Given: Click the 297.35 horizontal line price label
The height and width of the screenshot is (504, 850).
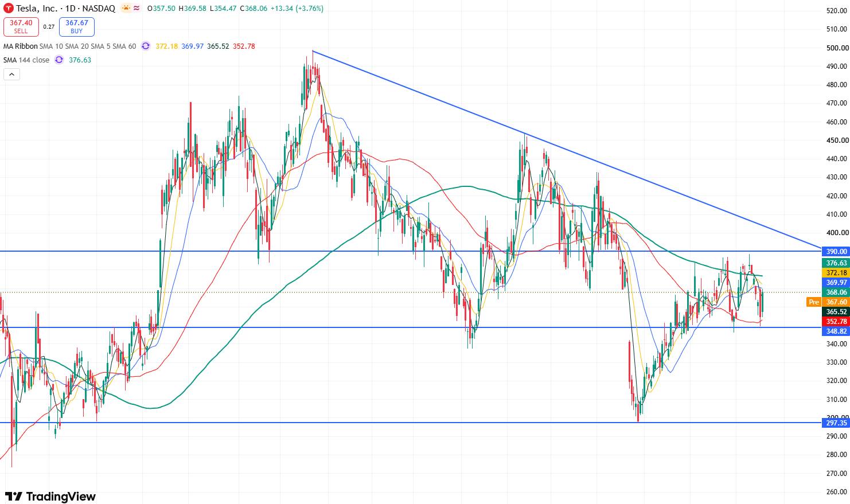Looking at the screenshot, I should pos(836,423).
